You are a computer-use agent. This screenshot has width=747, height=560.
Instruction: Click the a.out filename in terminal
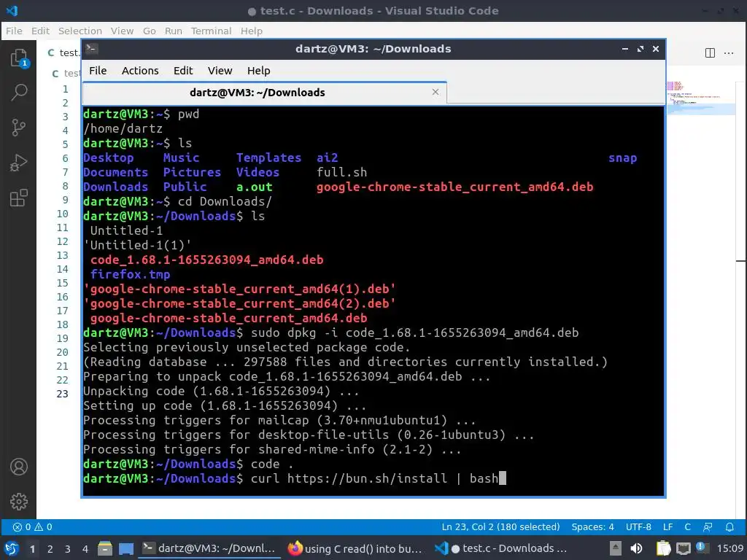(x=255, y=187)
